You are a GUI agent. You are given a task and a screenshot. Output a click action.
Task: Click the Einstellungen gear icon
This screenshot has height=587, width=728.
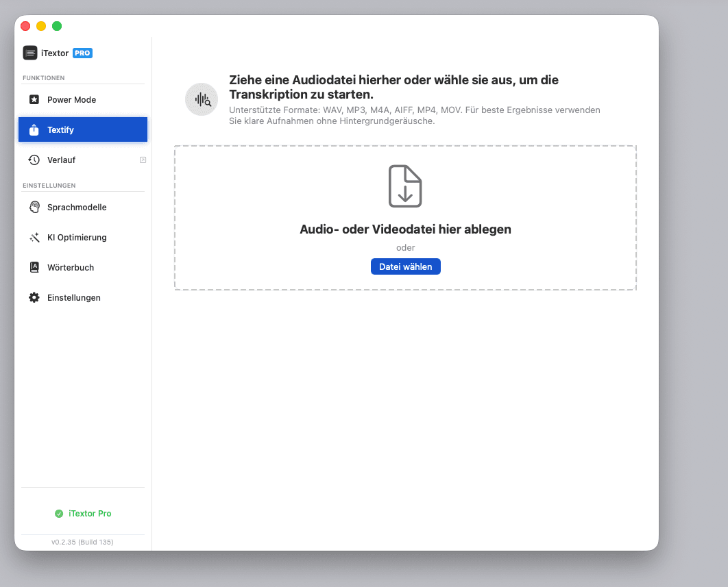(x=34, y=297)
